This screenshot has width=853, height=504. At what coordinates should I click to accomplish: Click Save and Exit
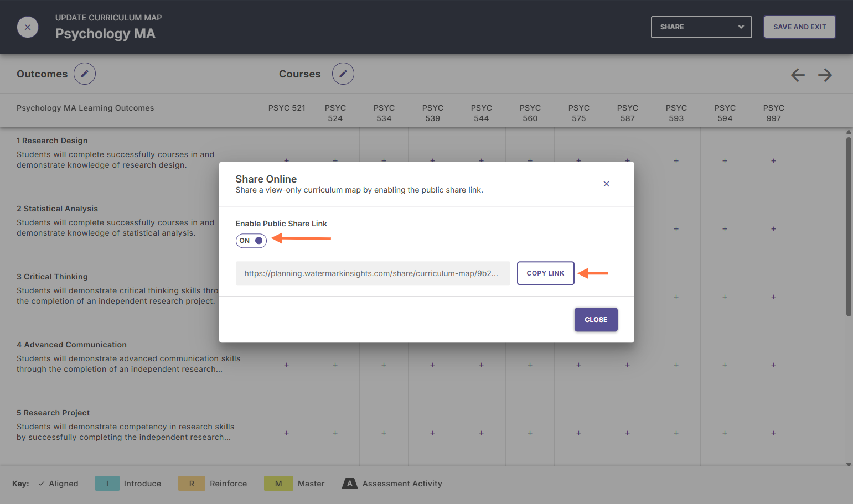click(x=799, y=27)
